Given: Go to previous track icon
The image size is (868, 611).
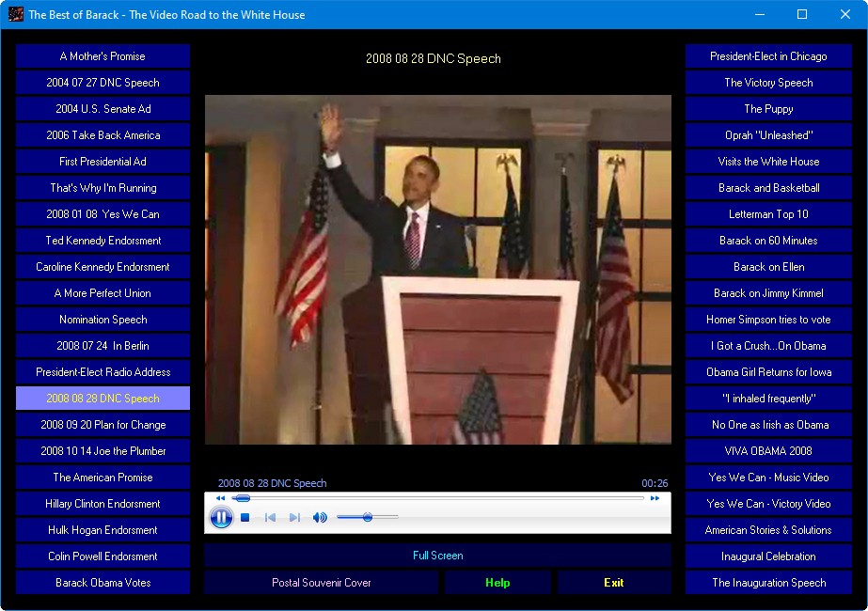Looking at the screenshot, I should 270,517.
